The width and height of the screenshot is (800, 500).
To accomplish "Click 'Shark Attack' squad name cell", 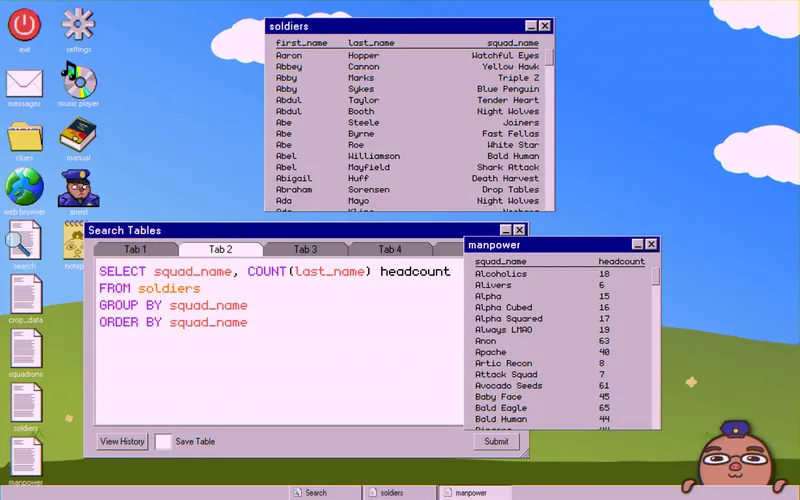I will pos(508,167).
